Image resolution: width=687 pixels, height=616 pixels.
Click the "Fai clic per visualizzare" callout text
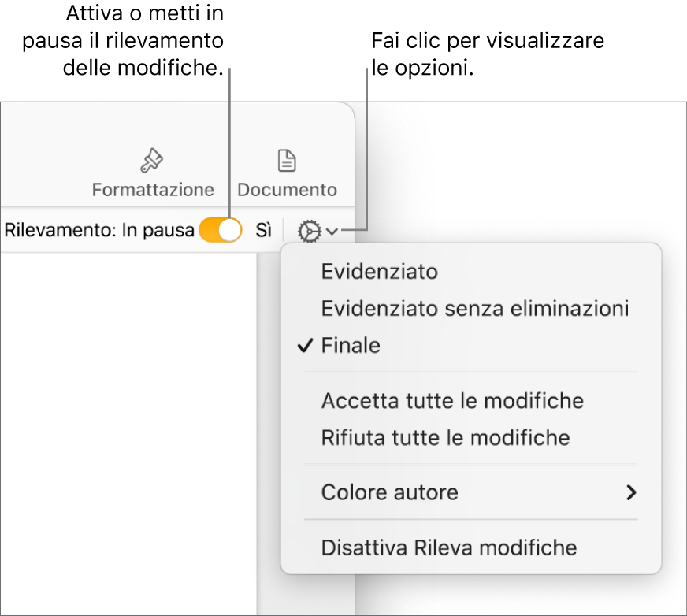point(488,41)
